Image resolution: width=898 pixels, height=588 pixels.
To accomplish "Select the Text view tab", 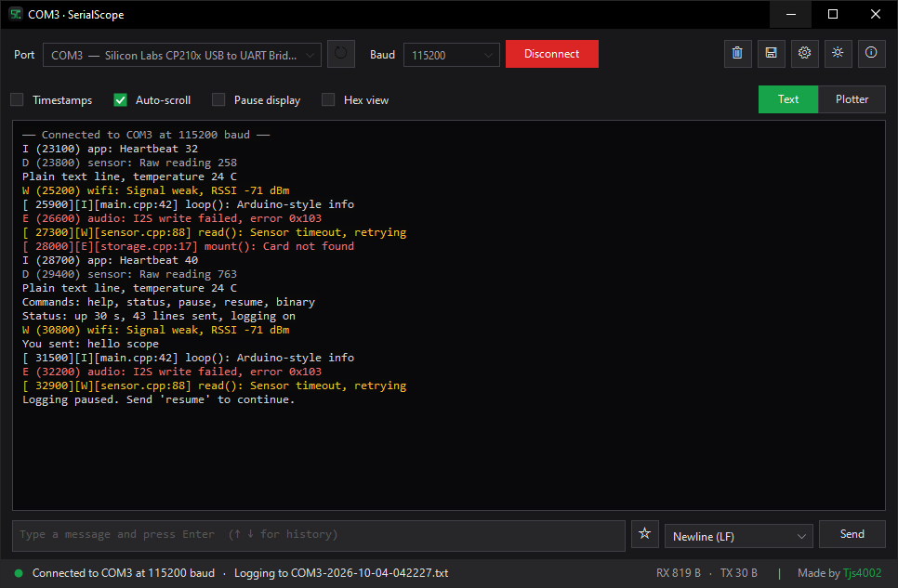I will [788, 99].
